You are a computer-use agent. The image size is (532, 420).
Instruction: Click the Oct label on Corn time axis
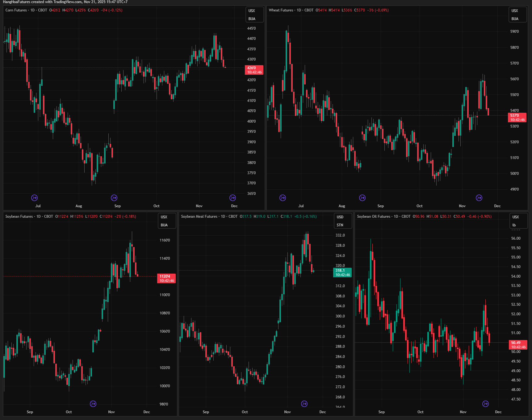point(157,206)
